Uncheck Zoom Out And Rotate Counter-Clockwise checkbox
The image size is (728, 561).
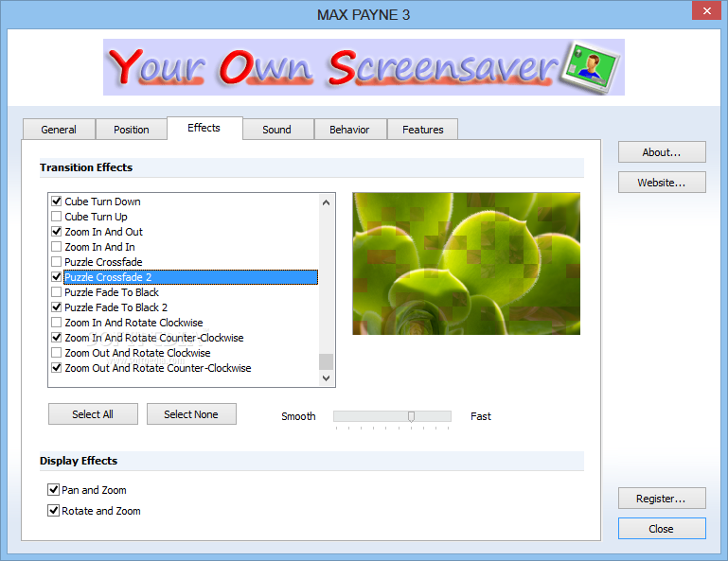coord(56,367)
